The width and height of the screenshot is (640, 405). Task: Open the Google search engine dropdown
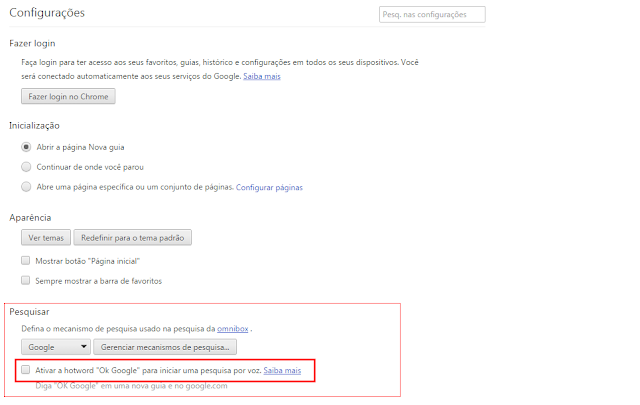(56, 347)
